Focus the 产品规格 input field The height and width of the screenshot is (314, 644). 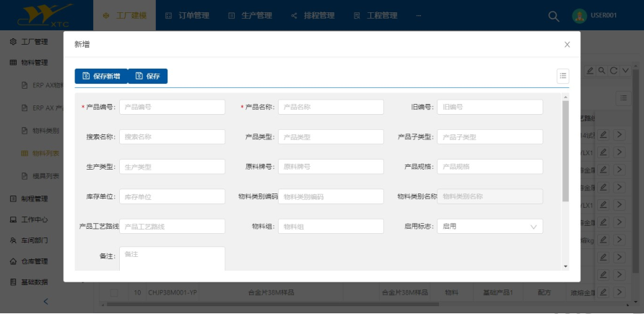tap(490, 167)
